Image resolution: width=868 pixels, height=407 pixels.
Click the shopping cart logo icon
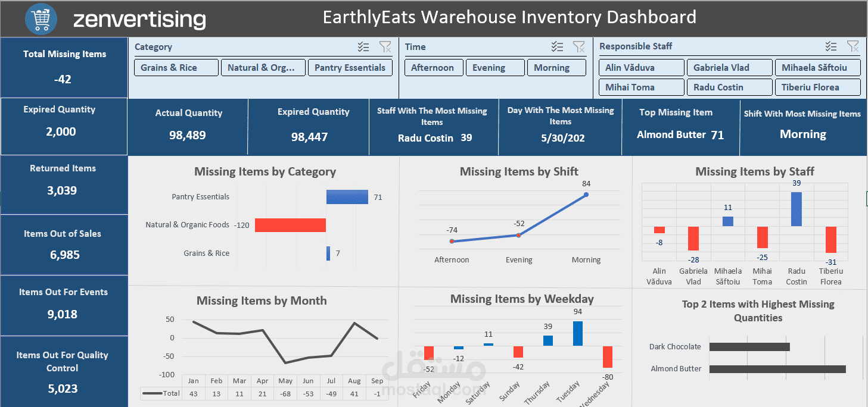click(x=41, y=18)
